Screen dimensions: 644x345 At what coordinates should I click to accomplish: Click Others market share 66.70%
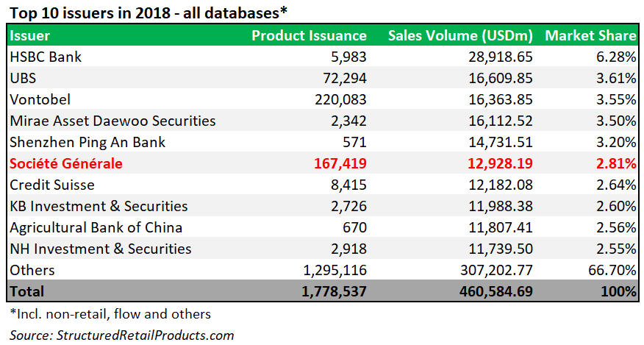click(612, 271)
